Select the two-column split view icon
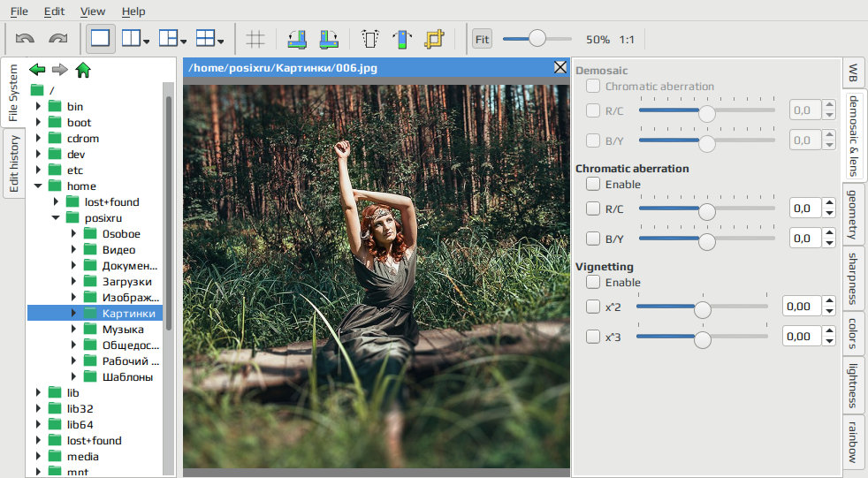This screenshot has height=478, width=868. pos(131,38)
